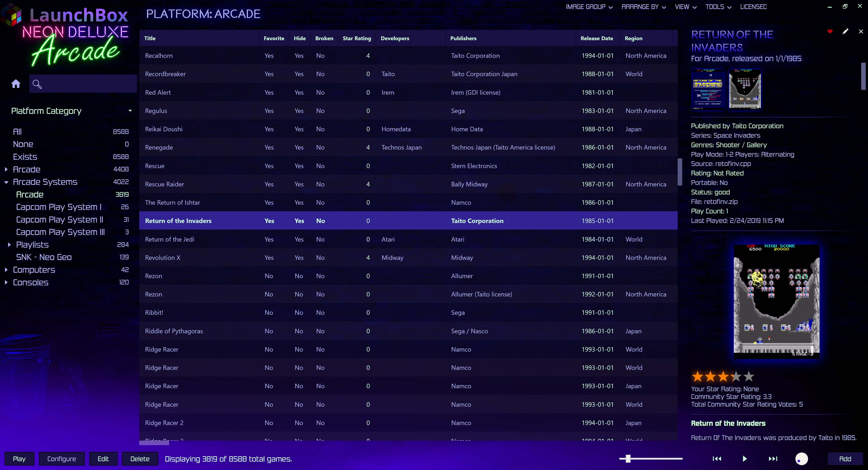Click the round white volume icon
The width and height of the screenshot is (868, 470).
point(802,458)
